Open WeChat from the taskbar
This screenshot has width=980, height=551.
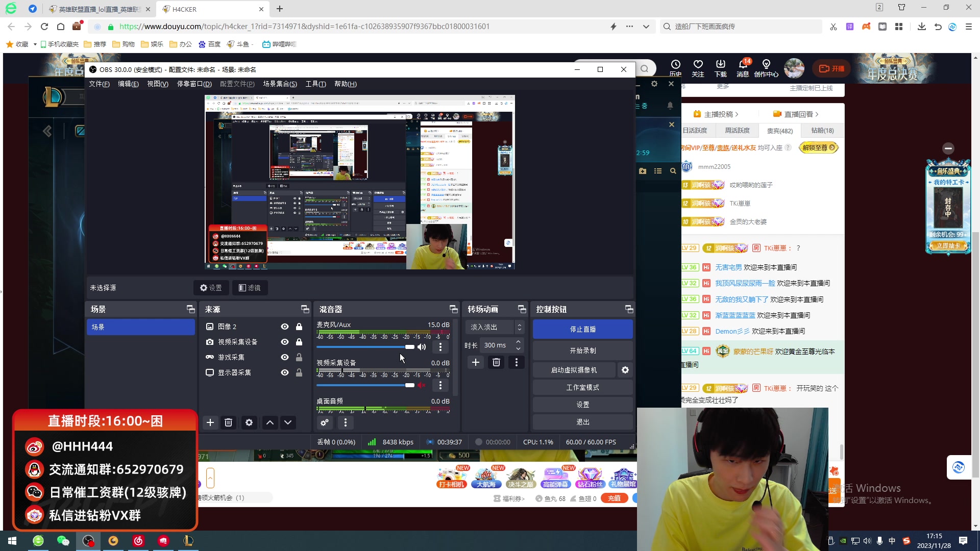[x=63, y=541]
